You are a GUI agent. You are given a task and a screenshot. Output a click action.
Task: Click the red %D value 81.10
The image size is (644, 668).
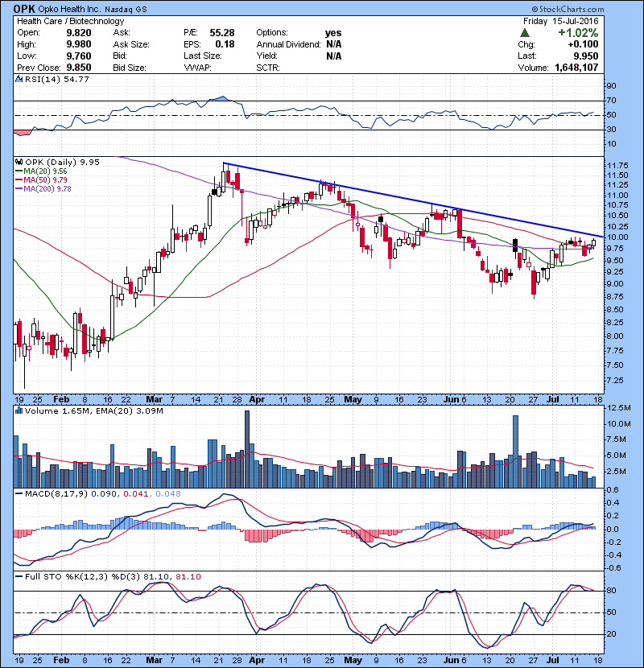[x=188, y=577]
